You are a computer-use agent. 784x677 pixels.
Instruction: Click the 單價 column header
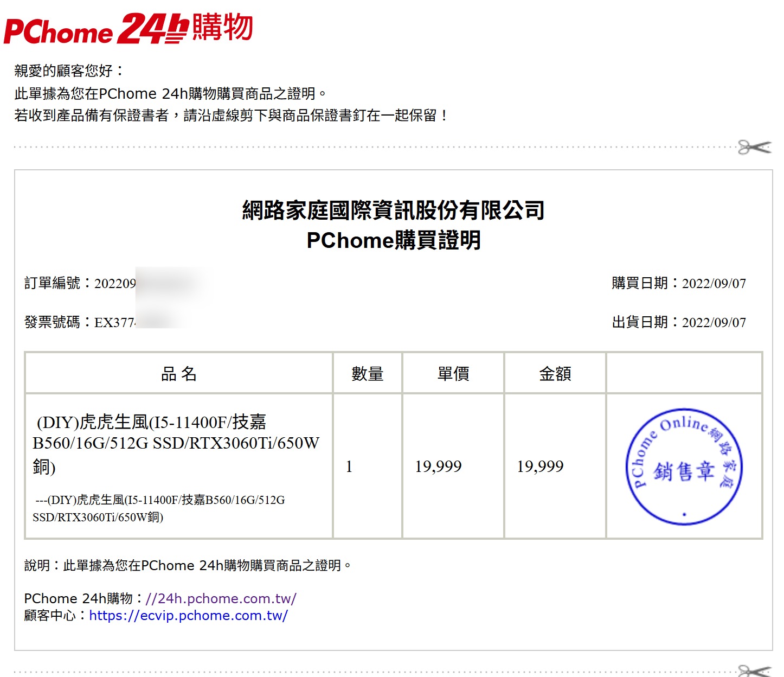coord(453,373)
